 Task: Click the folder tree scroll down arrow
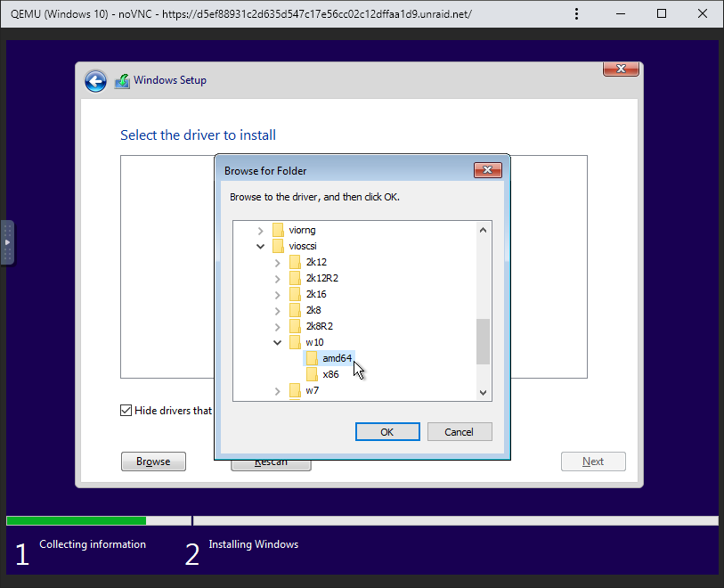483,393
